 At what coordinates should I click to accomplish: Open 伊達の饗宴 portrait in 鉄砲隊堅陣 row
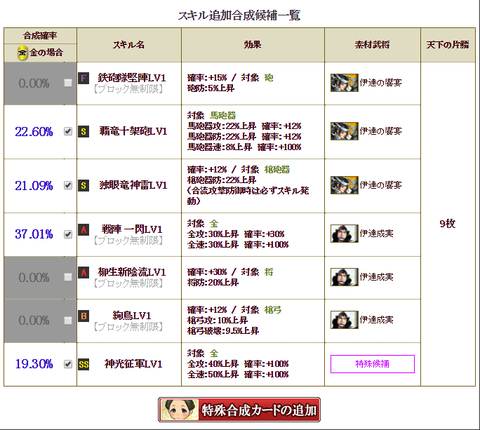pyautogui.click(x=344, y=83)
